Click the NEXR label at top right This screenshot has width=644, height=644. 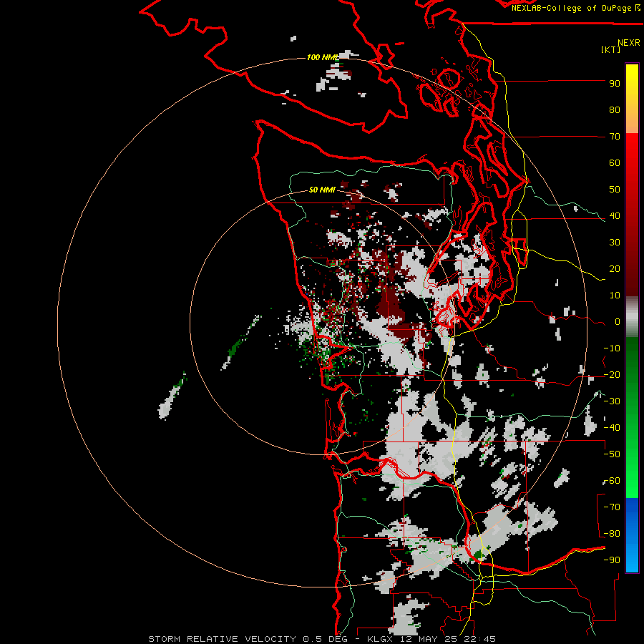629,43
